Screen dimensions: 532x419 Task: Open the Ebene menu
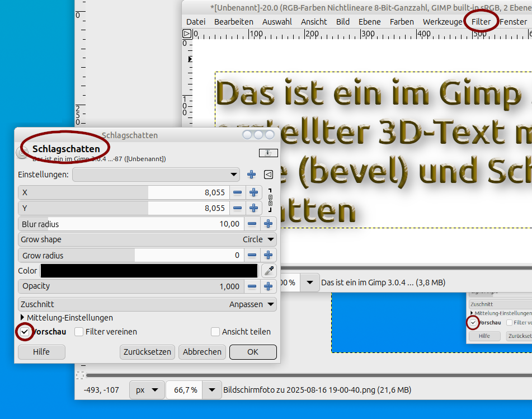pyautogui.click(x=369, y=22)
